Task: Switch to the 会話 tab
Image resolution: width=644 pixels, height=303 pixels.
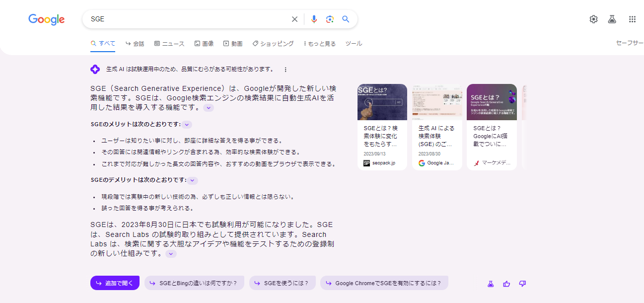Action: click(x=135, y=44)
